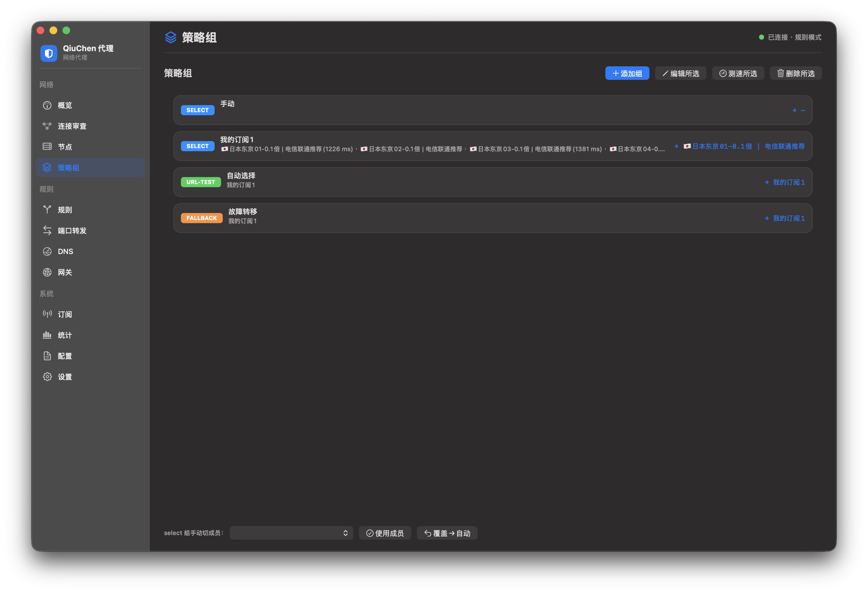The width and height of the screenshot is (868, 593).
Task: Click the green zoom window button
Action: [67, 31]
